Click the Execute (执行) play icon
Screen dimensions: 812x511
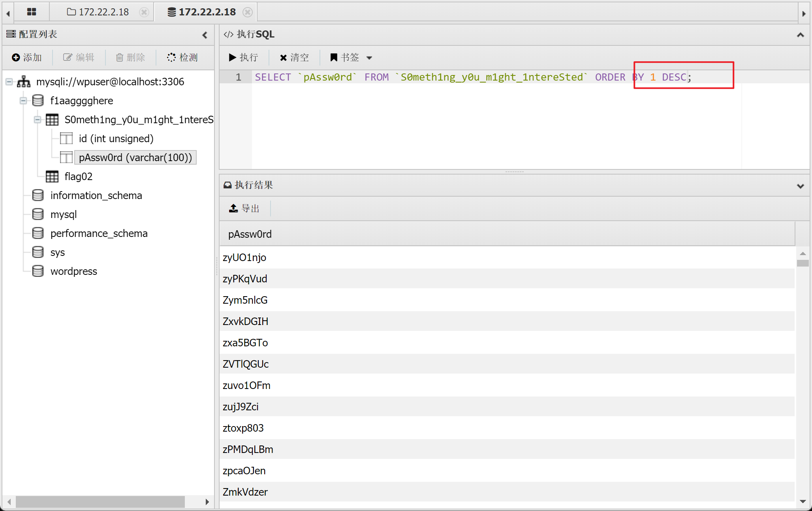point(233,58)
